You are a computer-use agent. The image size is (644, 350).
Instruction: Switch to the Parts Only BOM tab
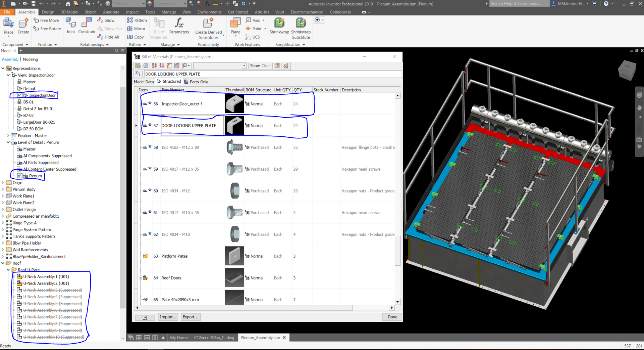pyautogui.click(x=196, y=81)
